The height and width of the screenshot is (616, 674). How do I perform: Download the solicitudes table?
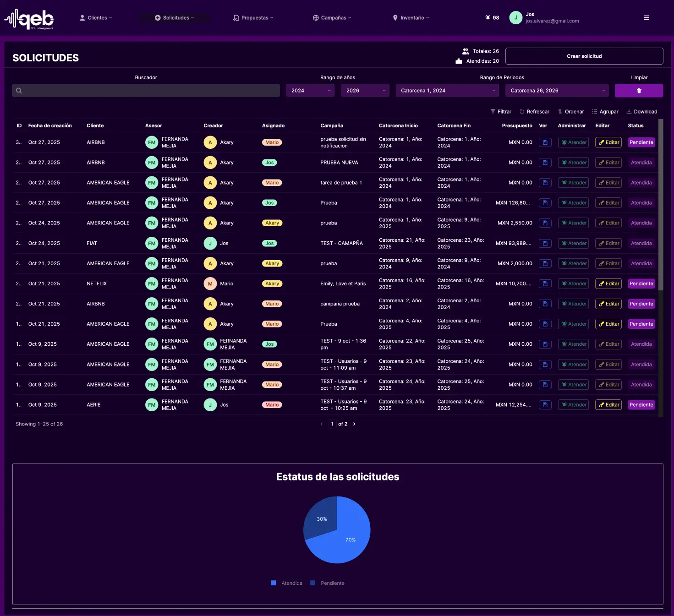[x=641, y=112]
